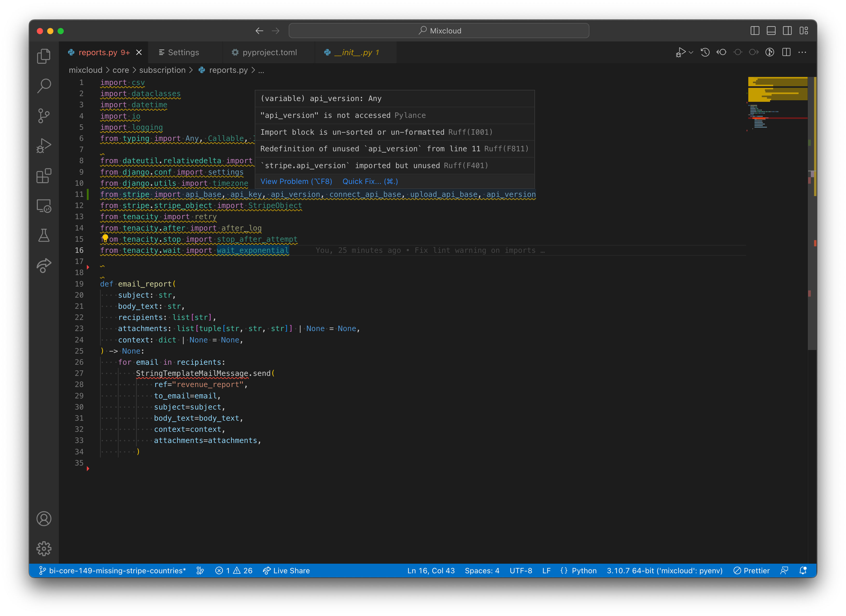Click the Prettier status bar item
This screenshot has height=616, width=846.
pyautogui.click(x=752, y=570)
